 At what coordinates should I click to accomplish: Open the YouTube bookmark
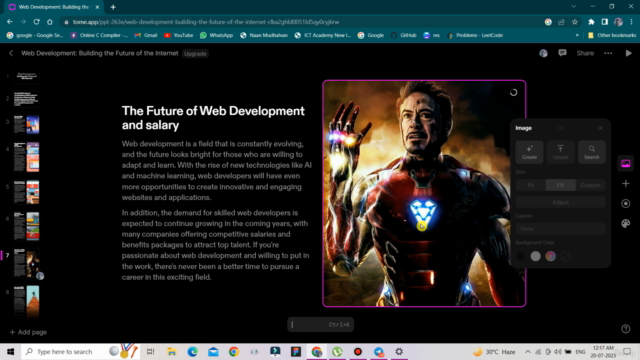pyautogui.click(x=178, y=35)
